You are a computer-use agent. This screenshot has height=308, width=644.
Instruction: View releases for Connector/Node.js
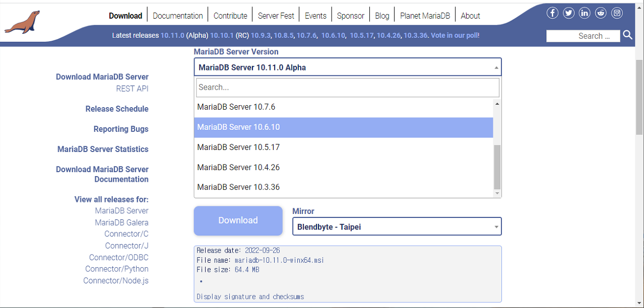click(x=116, y=280)
